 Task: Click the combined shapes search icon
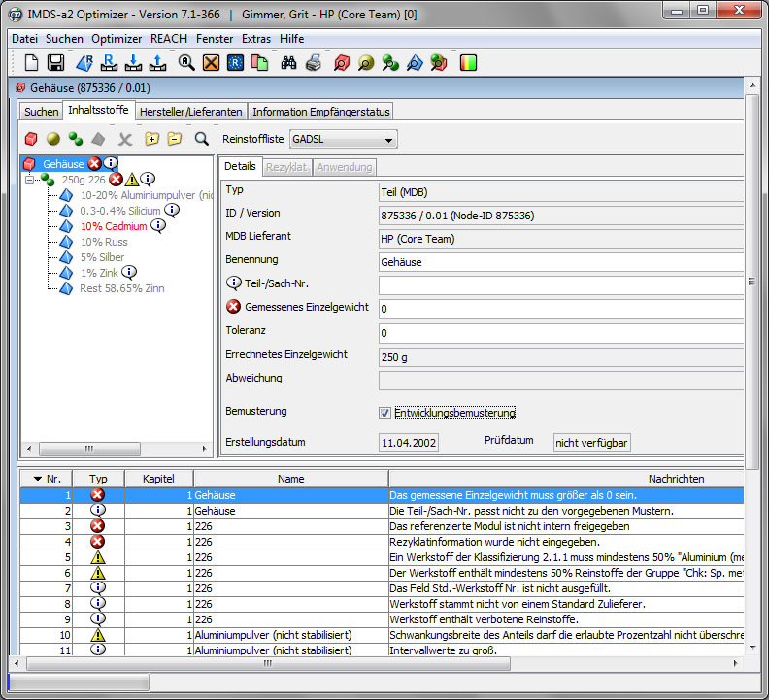click(439, 63)
